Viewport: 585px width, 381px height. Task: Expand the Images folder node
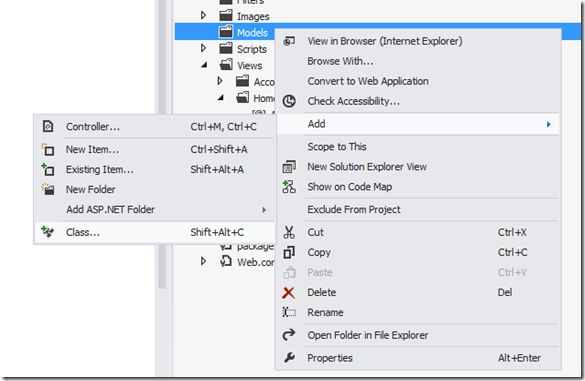(203, 15)
